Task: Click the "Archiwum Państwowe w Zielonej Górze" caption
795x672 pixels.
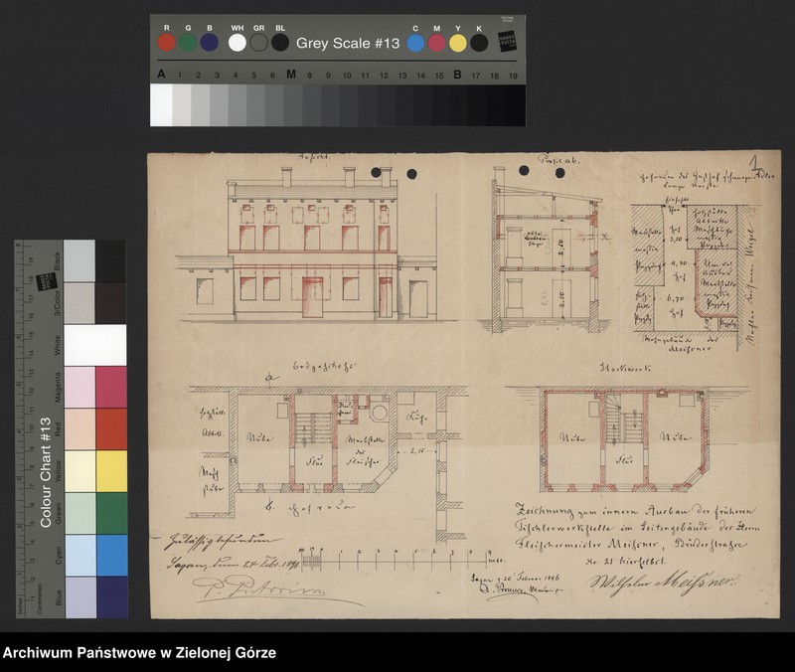Action: click(139, 653)
